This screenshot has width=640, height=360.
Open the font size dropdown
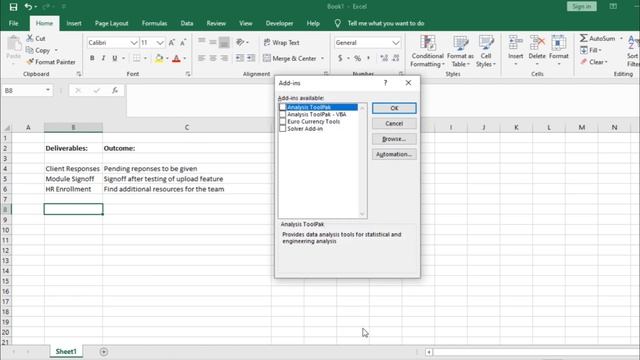160,43
